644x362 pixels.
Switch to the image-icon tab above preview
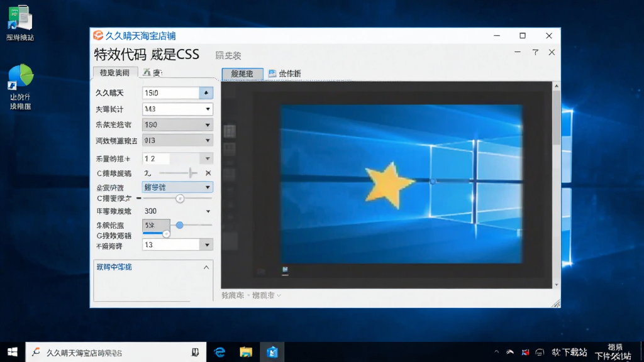click(x=285, y=74)
